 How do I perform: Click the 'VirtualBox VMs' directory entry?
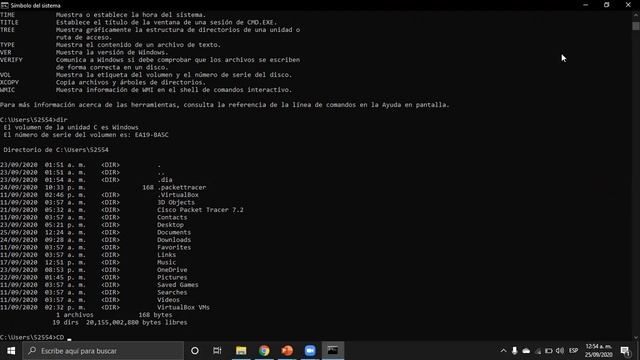tap(183, 307)
